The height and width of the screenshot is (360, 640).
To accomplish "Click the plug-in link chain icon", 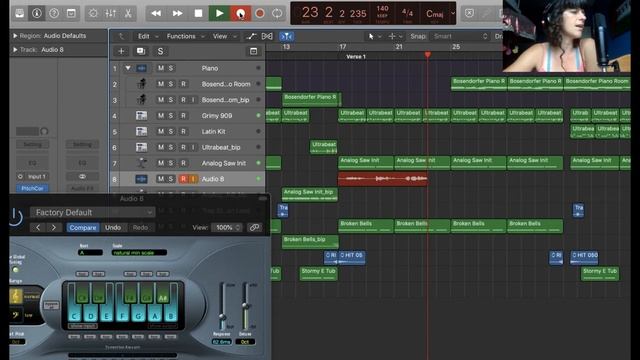I will pyautogui.click(x=254, y=227).
